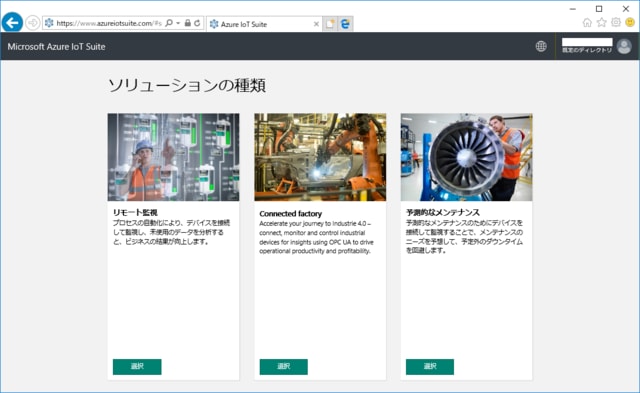This screenshot has height=393, width=640.
Task: Open the address bar dropdown arrow
Action: [x=178, y=23]
